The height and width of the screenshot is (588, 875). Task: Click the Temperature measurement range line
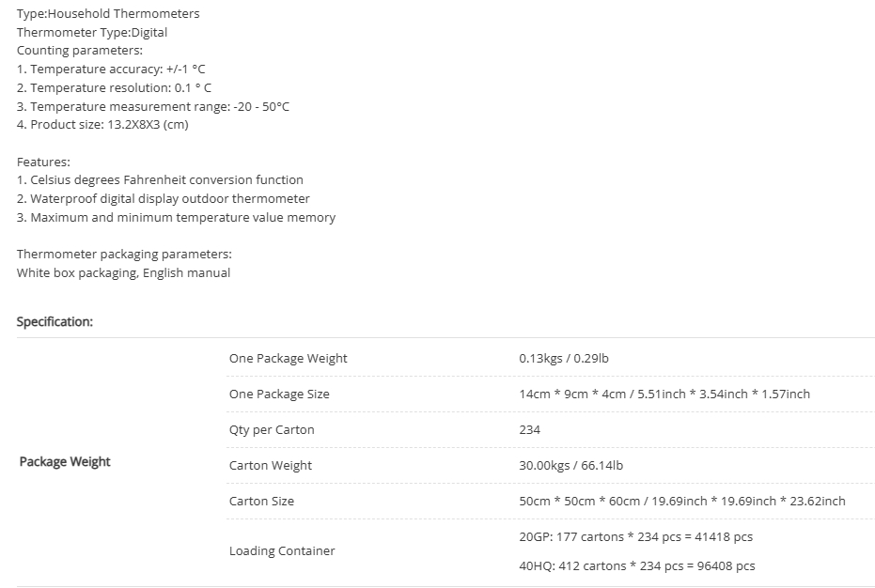tap(153, 106)
